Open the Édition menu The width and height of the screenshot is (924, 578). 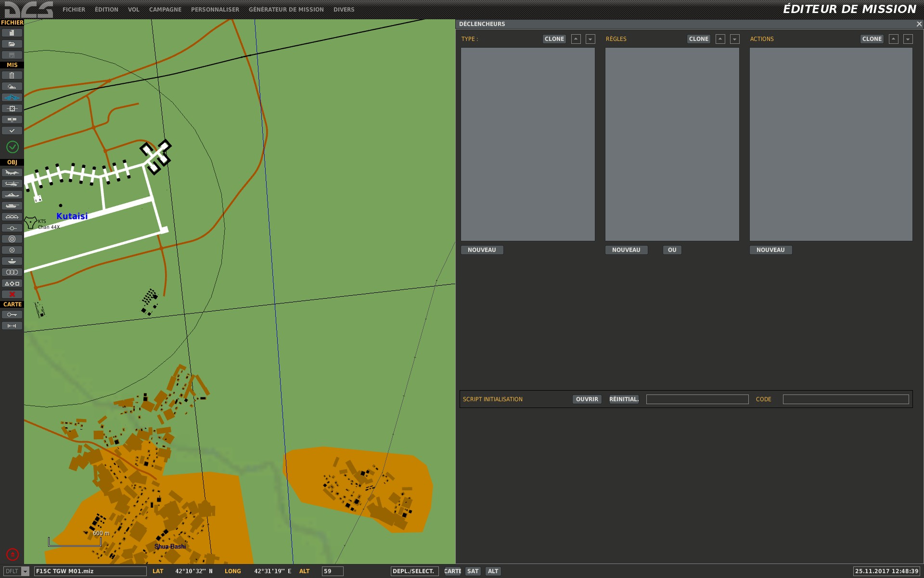click(106, 10)
